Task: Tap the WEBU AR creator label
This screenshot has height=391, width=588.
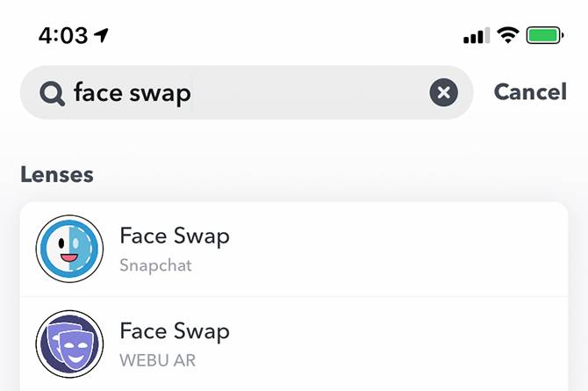Action: tap(160, 359)
